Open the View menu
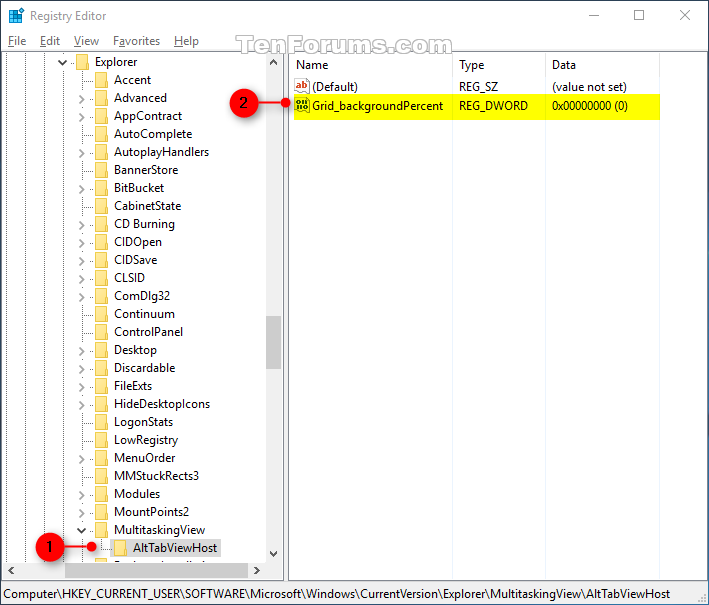The width and height of the screenshot is (709, 605). click(x=86, y=41)
